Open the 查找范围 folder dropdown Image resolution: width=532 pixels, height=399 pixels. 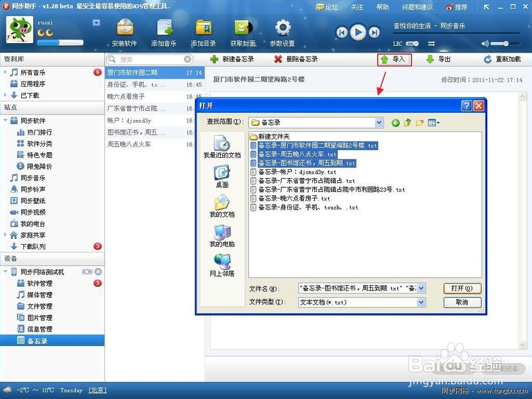point(379,122)
